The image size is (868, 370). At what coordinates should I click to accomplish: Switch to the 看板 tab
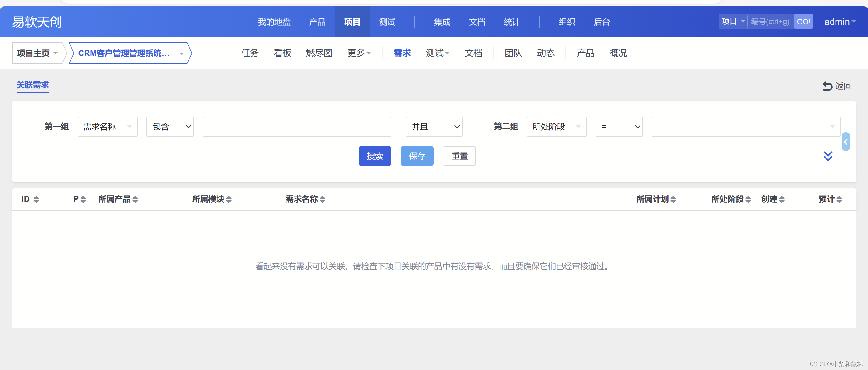282,53
